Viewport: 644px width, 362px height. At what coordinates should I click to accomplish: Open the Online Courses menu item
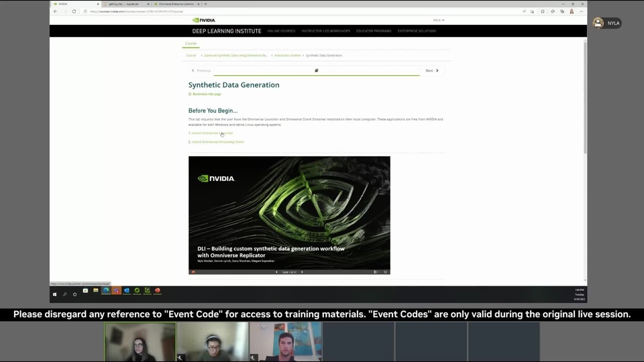[281, 32]
